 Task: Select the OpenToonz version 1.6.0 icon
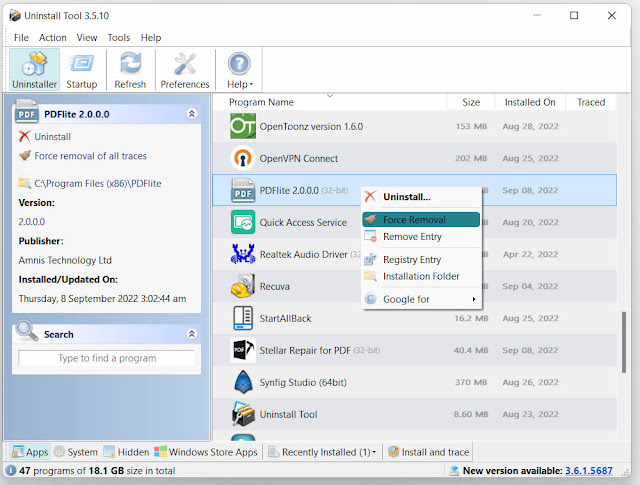coord(243,126)
